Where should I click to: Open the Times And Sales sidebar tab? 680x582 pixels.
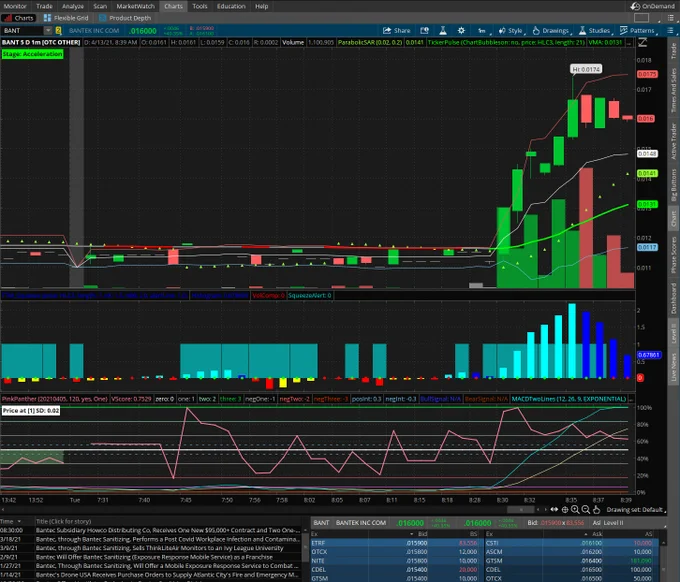tap(673, 91)
